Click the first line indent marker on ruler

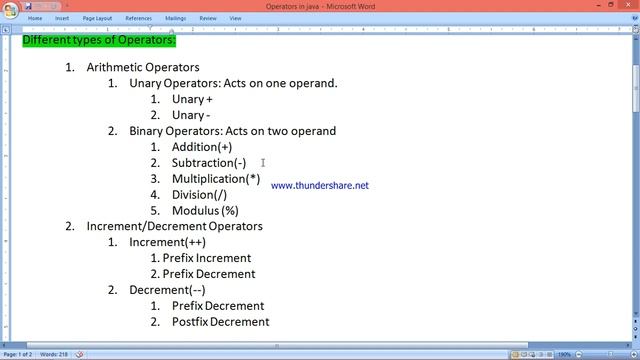point(150,27)
